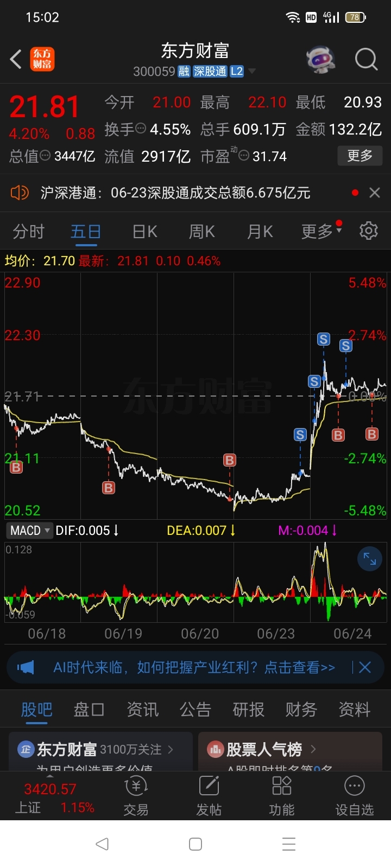
Task: Tap the speaker announcement icon
Action: coord(20,193)
